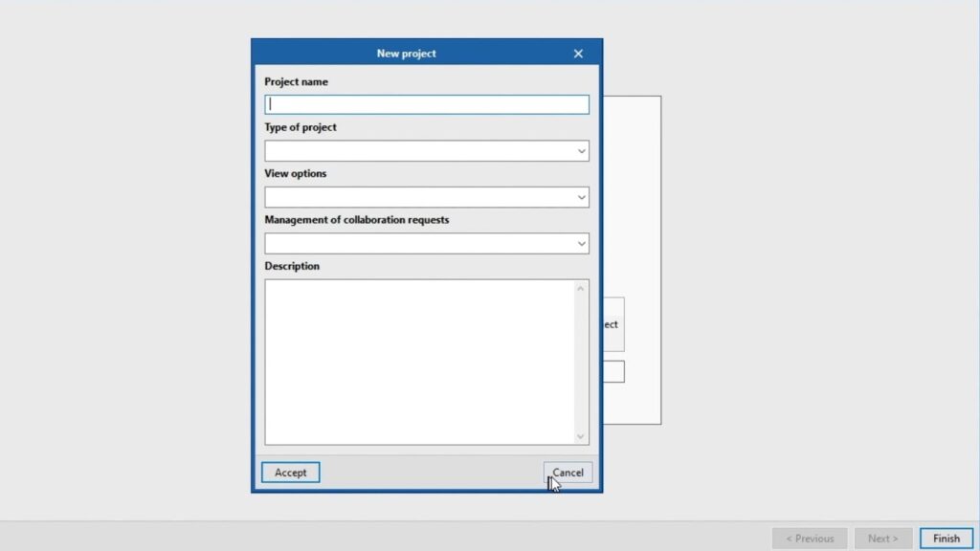Viewport: 980px width, 551px height.
Task: Click the Project name text field
Action: pyautogui.click(x=427, y=104)
